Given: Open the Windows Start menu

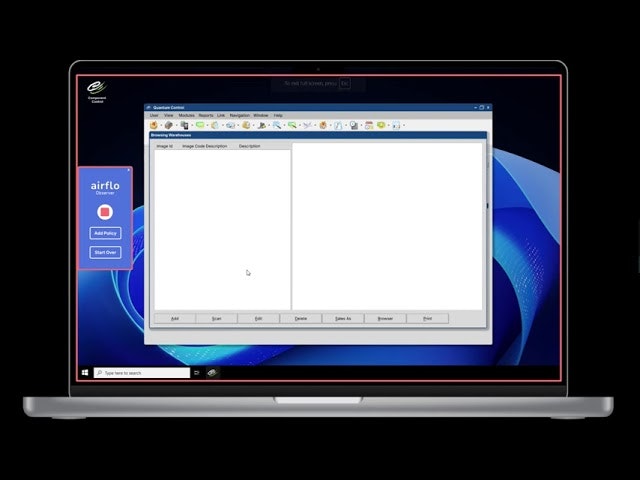Looking at the screenshot, I should click(84, 372).
